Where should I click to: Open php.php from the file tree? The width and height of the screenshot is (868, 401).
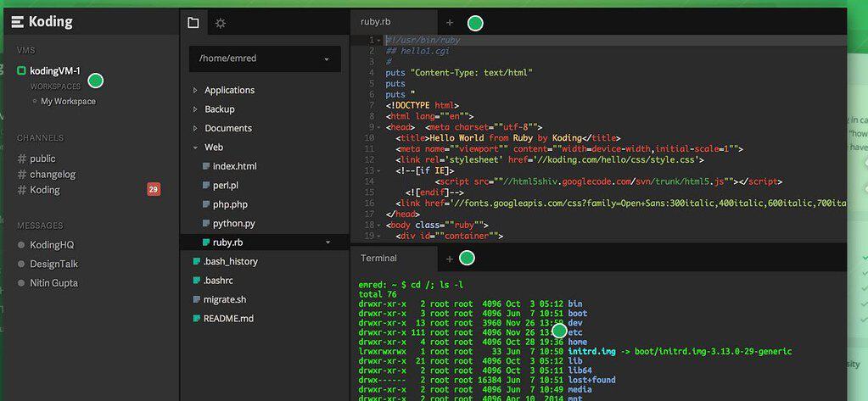coord(230,204)
